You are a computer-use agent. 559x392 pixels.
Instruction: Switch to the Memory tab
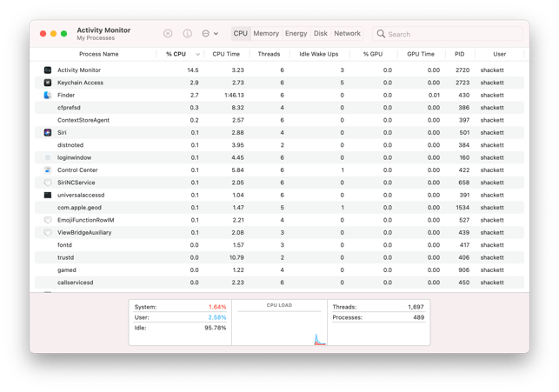click(266, 34)
